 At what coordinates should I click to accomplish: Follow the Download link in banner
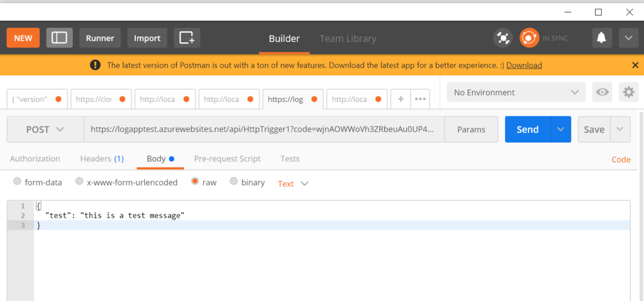pyautogui.click(x=524, y=65)
